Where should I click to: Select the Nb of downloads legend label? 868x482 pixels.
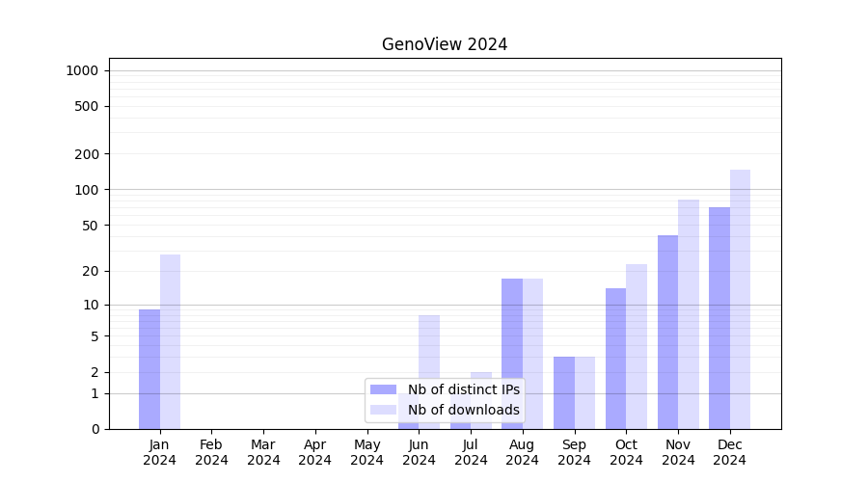coord(463,410)
